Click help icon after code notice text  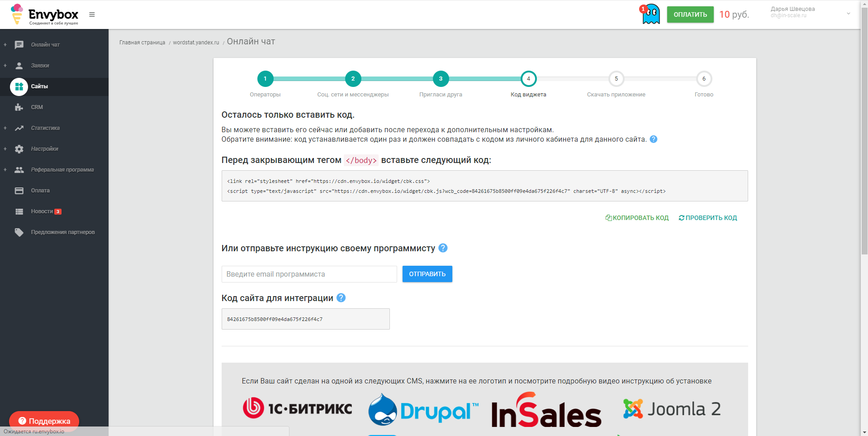[653, 139]
